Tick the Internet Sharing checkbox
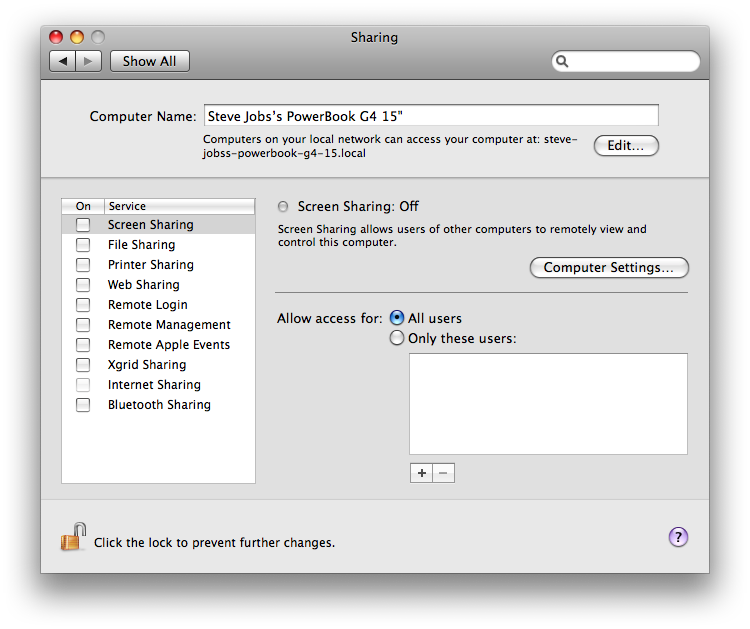This screenshot has width=750, height=629. click(83, 385)
